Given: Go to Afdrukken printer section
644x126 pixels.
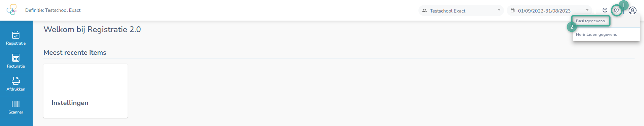Looking at the screenshot, I should tap(16, 84).
